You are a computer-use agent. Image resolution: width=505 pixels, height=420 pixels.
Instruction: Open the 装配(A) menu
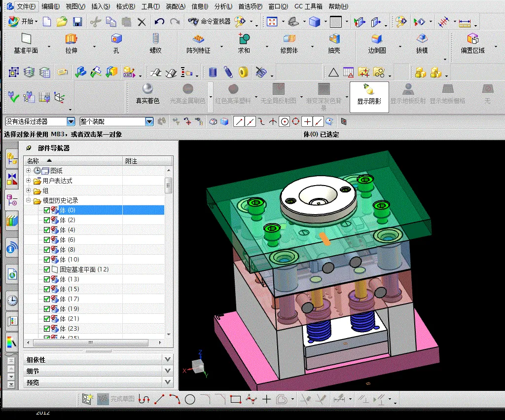tap(176, 6)
